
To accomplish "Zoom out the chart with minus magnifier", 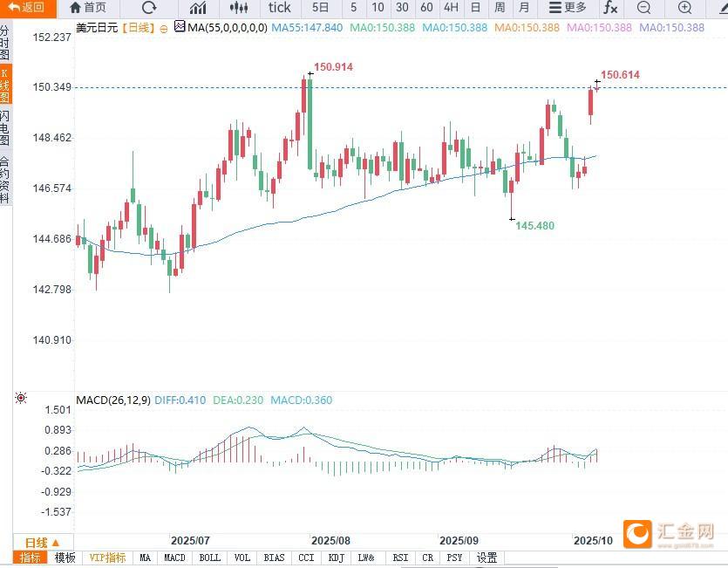I will [x=644, y=8].
